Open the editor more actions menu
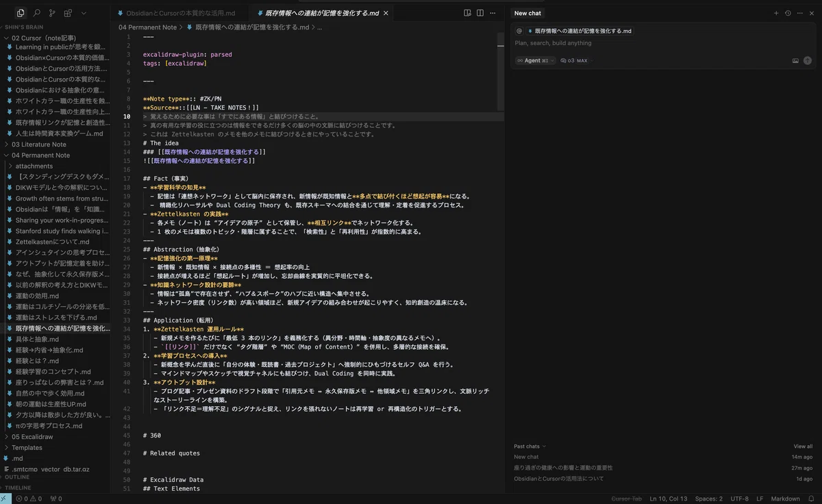The height and width of the screenshot is (504, 822). point(493,13)
